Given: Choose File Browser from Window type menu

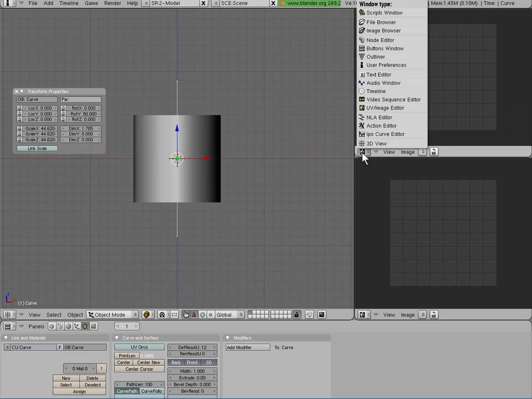Looking at the screenshot, I should [x=392, y=22].
